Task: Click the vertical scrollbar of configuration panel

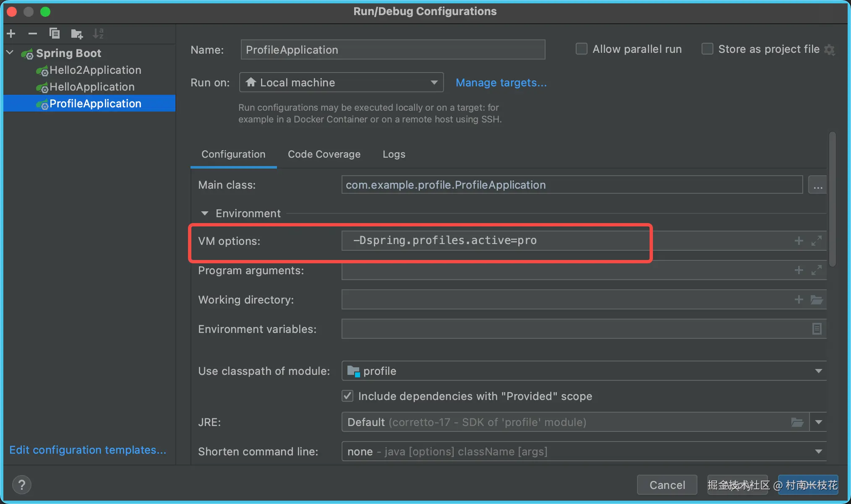Action: click(833, 199)
